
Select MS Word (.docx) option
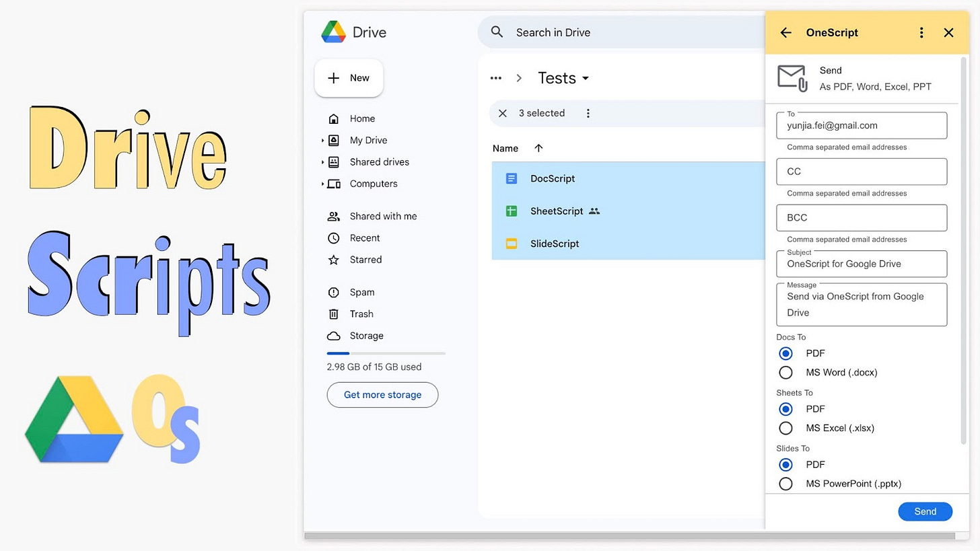pyautogui.click(x=785, y=372)
